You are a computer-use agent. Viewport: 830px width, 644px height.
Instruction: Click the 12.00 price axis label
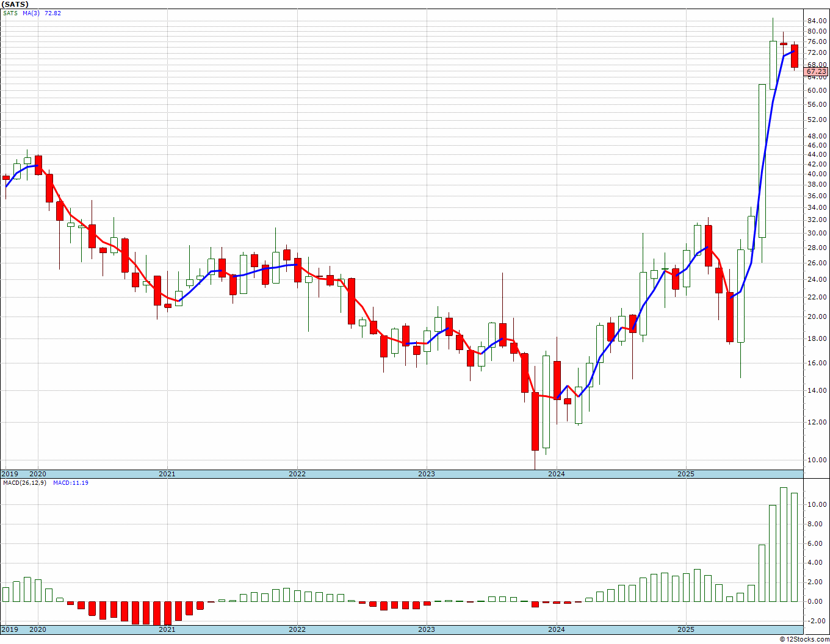point(817,423)
